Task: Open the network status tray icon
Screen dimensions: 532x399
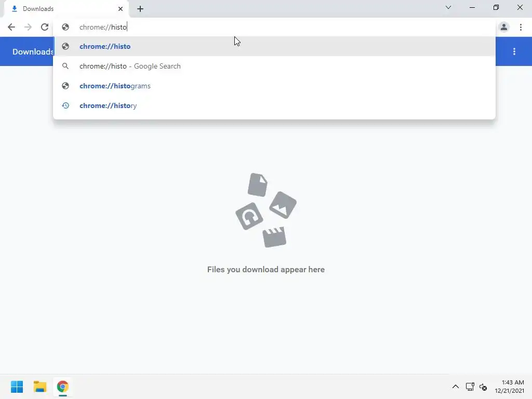Action: pyautogui.click(x=470, y=387)
